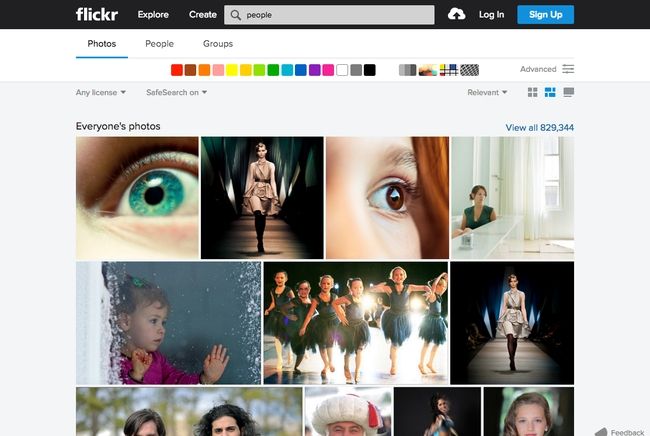
Task: Switch to the People tab
Action: click(159, 44)
